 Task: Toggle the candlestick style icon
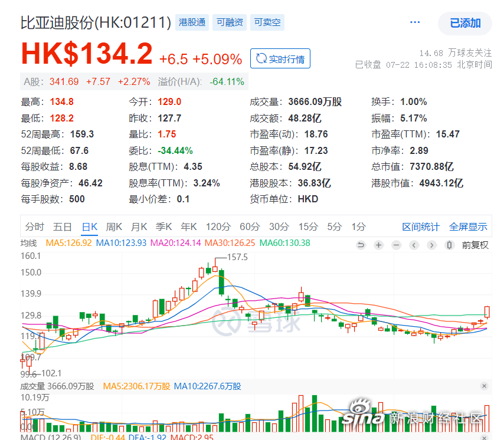[449, 245]
